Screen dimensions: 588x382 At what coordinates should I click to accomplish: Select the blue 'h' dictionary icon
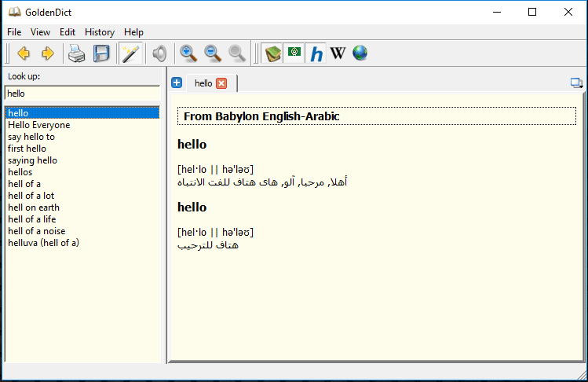316,53
